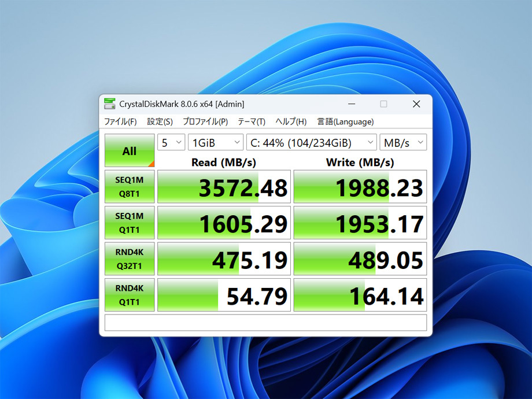Select the RND4K Q32T1 read value 475.19
This screenshot has height=399, width=532.
click(x=224, y=259)
